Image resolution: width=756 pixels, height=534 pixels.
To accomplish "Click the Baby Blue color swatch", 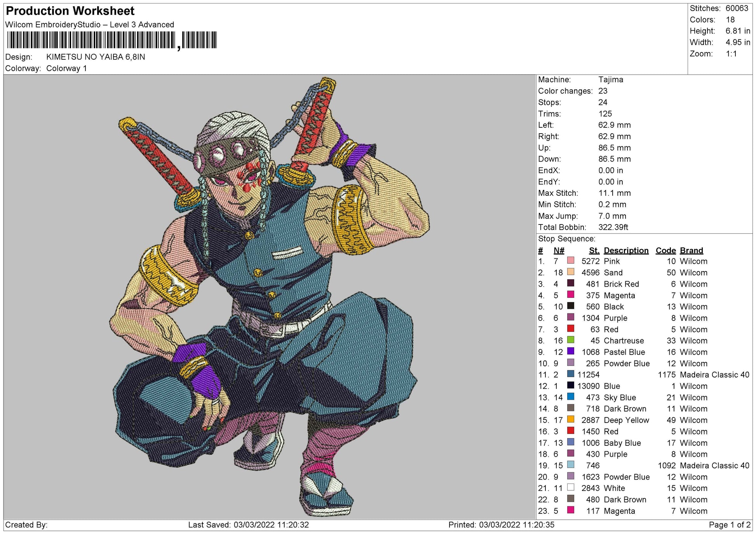I will pyautogui.click(x=570, y=442).
